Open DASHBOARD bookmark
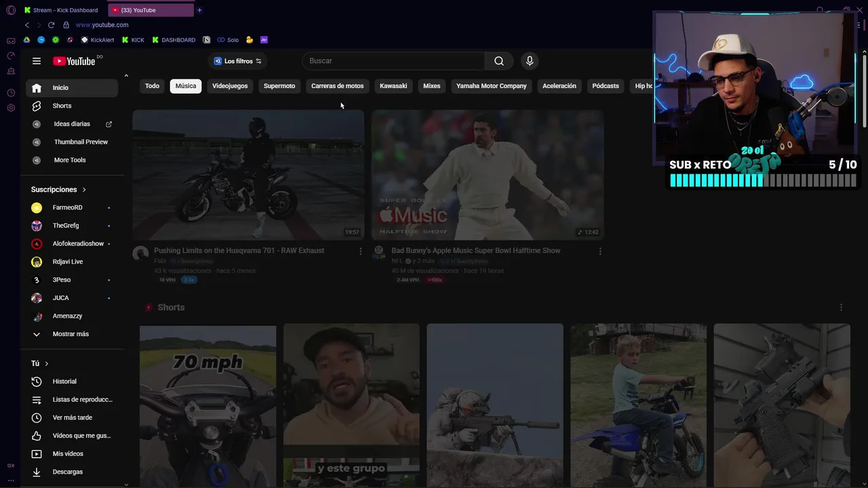 [174, 40]
